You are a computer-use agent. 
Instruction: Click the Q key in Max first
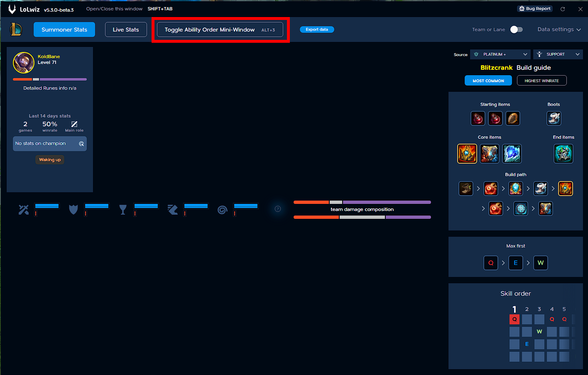491,263
